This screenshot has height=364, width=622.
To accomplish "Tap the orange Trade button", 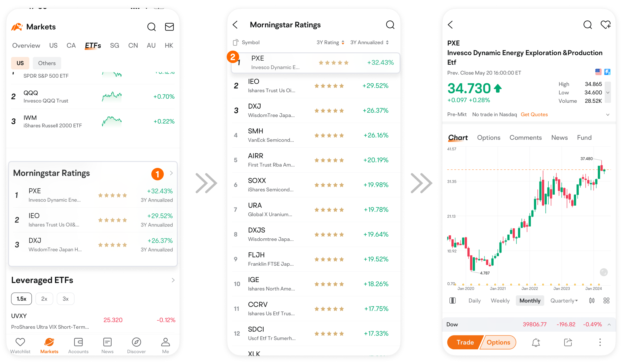I will click(x=465, y=342).
